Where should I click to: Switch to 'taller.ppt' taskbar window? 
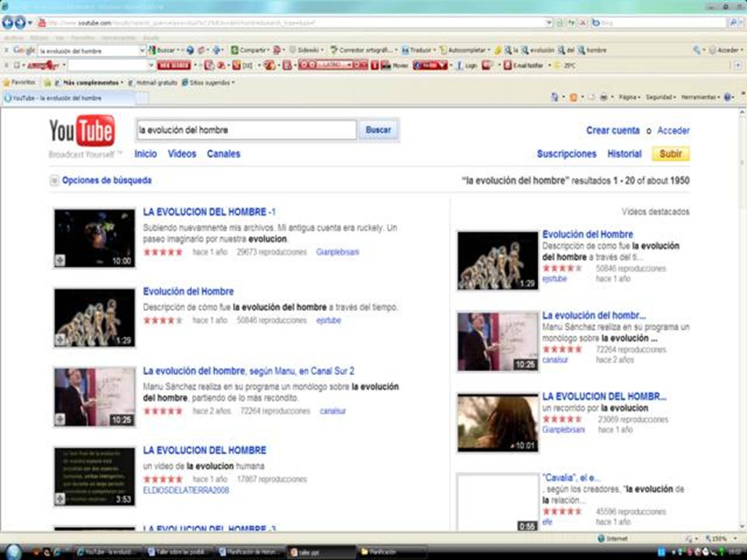click(x=321, y=552)
